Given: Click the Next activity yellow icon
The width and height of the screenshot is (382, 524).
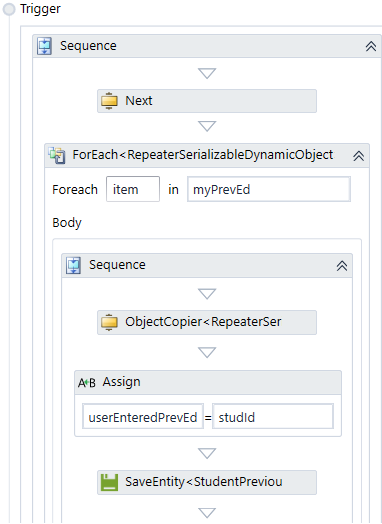Looking at the screenshot, I should click(109, 101).
